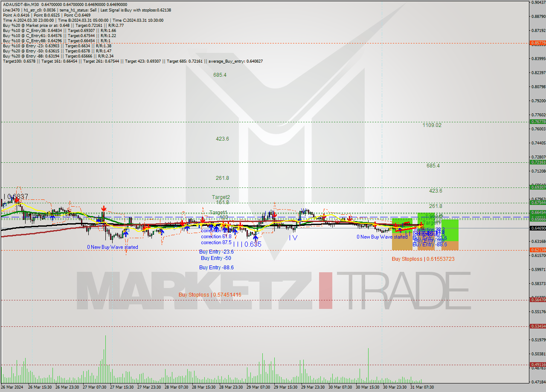Image resolution: width=546 pixels, height=392 pixels.
Task: Click 'correction 87.5' label under correction 61.8
Action: click(x=216, y=242)
